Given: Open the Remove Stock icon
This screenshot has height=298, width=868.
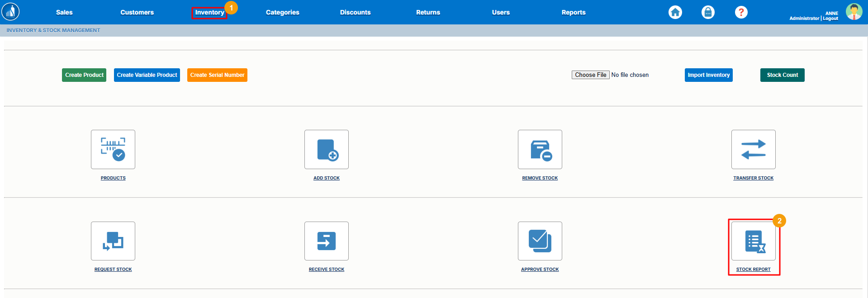Looking at the screenshot, I should click(540, 149).
